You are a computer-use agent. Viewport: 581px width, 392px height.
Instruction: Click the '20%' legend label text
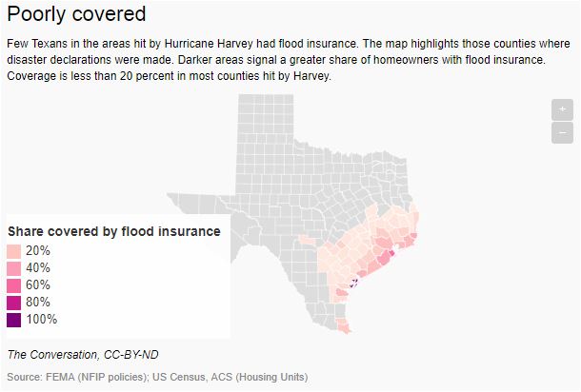38,250
